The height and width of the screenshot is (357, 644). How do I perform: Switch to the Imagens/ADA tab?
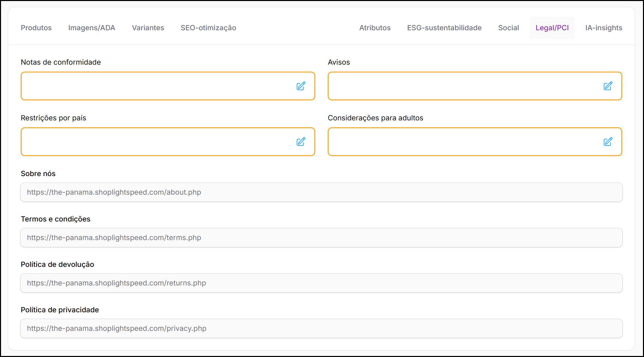tap(92, 28)
